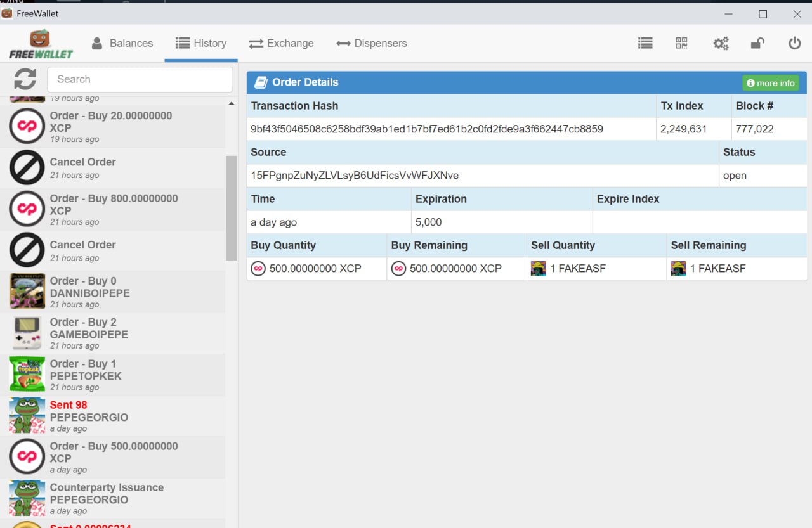
Task: Click the Time value a day ago
Action: pos(274,222)
